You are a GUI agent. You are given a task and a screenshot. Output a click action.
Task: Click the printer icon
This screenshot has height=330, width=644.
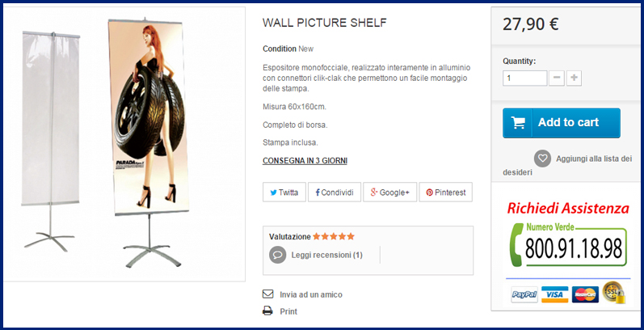tap(267, 311)
